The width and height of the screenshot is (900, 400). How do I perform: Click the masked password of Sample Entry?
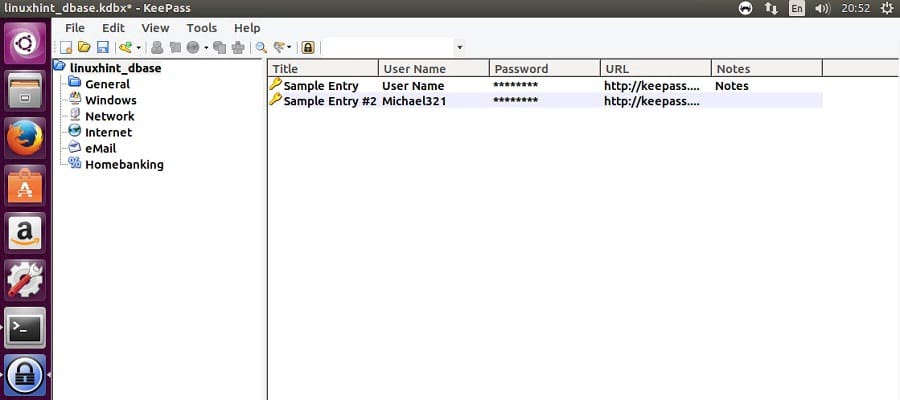point(515,86)
